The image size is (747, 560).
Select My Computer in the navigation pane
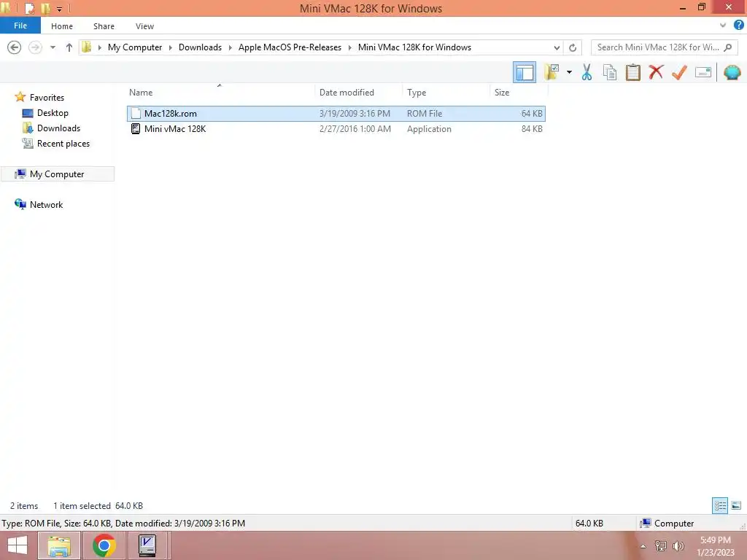57,174
